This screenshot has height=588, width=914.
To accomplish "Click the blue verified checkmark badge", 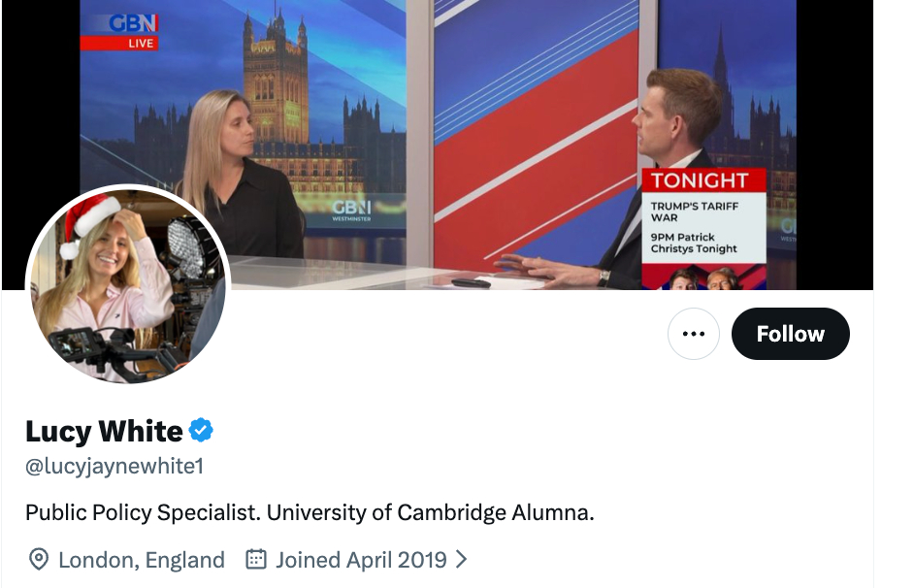I will click(201, 430).
